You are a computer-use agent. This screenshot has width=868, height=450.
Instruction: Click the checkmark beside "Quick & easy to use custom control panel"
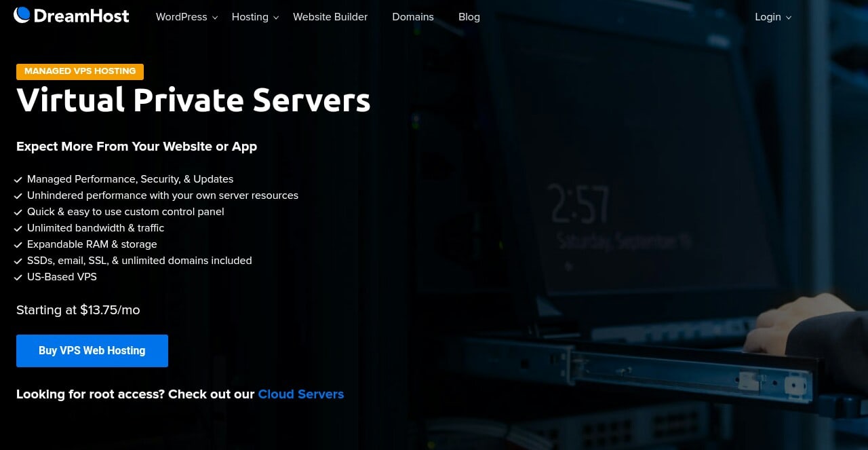[18, 212]
